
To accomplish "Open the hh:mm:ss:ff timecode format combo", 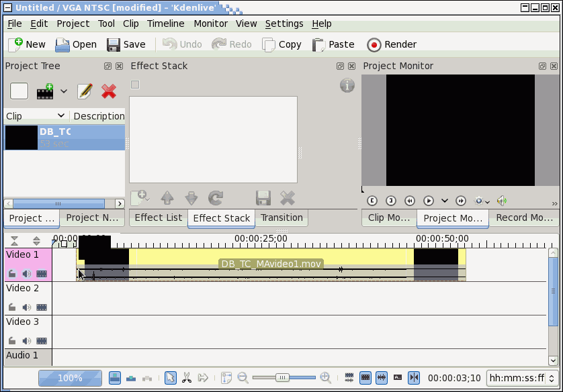I will [523, 378].
